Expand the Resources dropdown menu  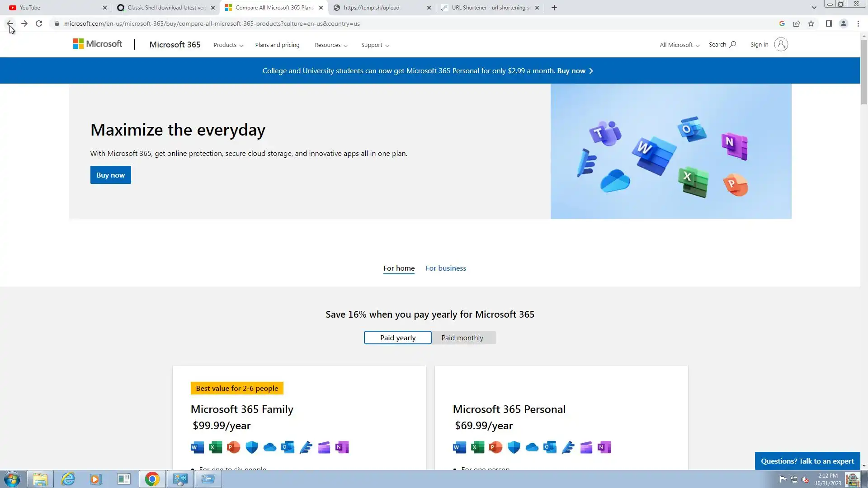[x=331, y=45]
